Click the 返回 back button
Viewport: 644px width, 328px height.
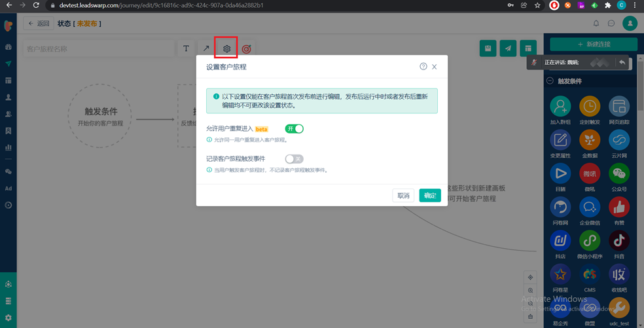pos(39,24)
